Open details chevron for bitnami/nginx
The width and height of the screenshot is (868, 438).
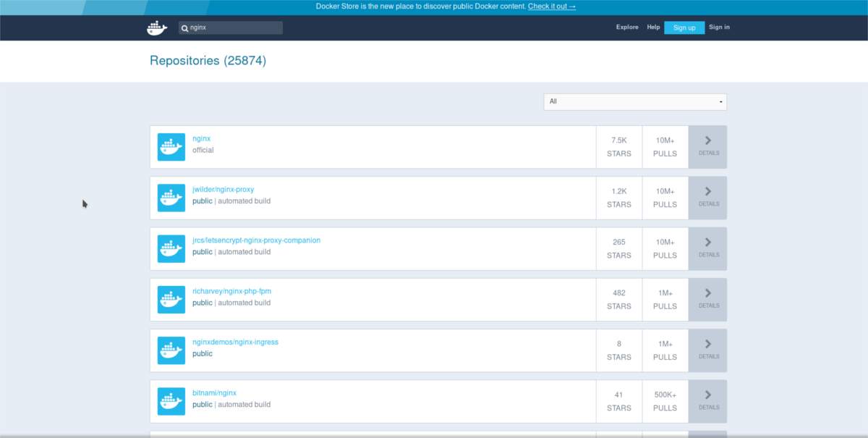pos(708,395)
